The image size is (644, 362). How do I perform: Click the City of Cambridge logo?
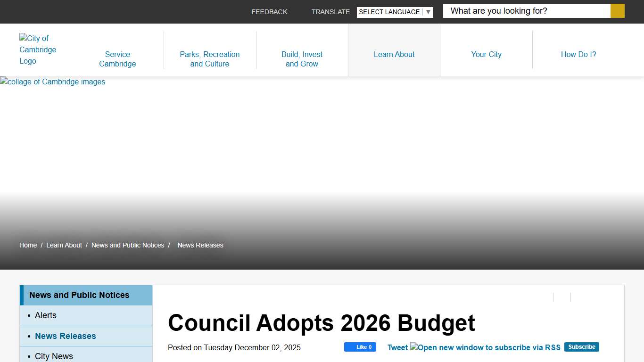38,49
